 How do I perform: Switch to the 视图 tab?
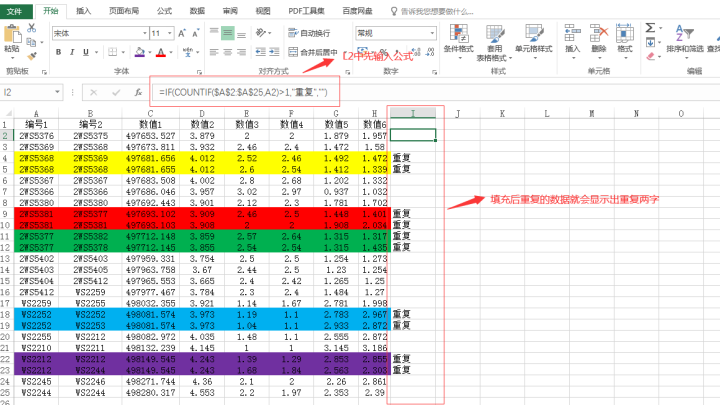pyautogui.click(x=263, y=11)
